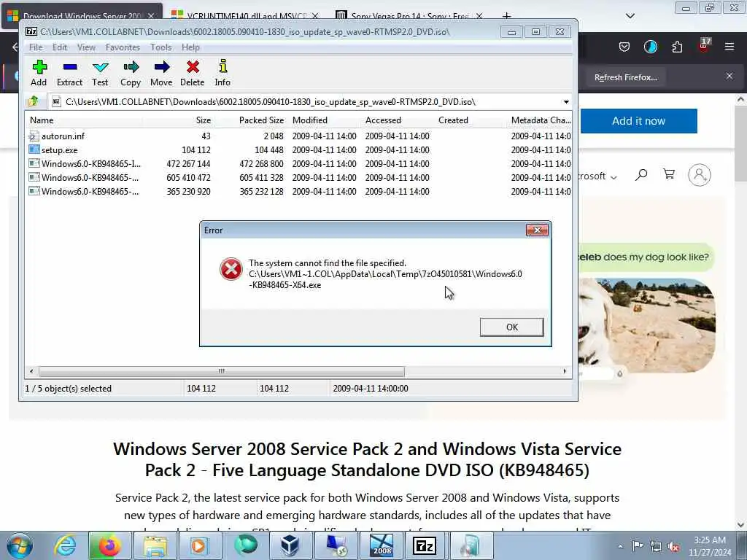Viewport: 747px width, 560px height.
Task: Click the 2008 taskbar icon
Action: pyautogui.click(x=380, y=545)
